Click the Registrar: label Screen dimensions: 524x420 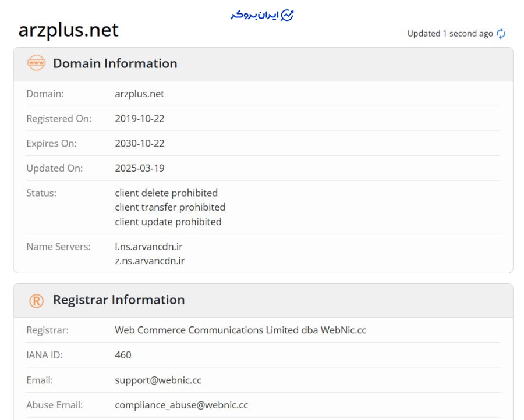[48, 330]
